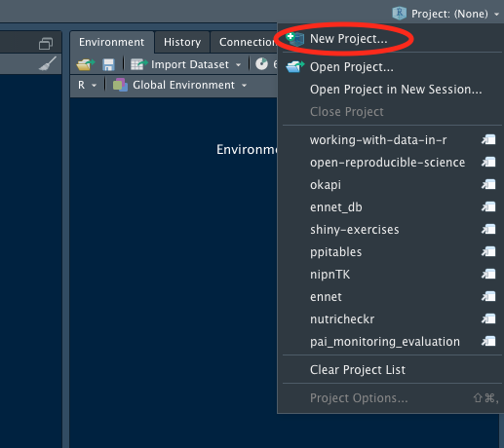Open working-with-data-in-r in new session icon

(x=488, y=139)
